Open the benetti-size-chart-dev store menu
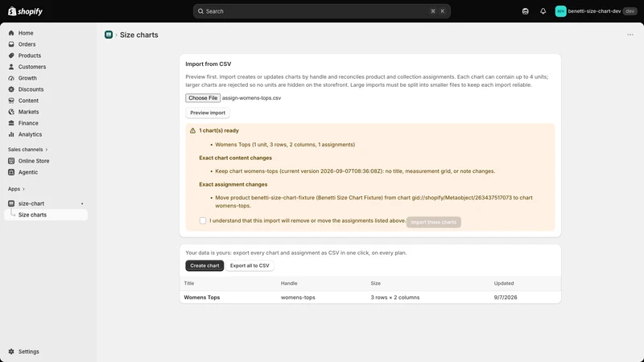Image resolution: width=644 pixels, height=362 pixels. pyautogui.click(x=596, y=11)
